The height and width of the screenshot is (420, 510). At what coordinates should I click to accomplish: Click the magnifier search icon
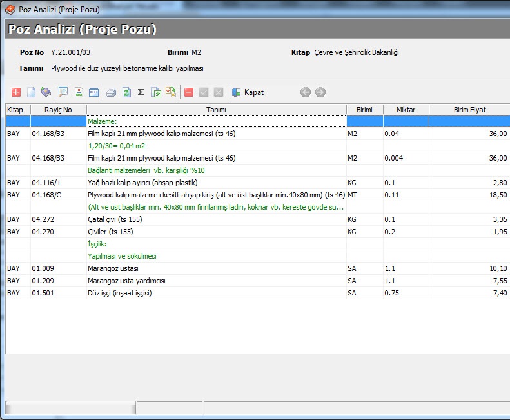point(63,92)
